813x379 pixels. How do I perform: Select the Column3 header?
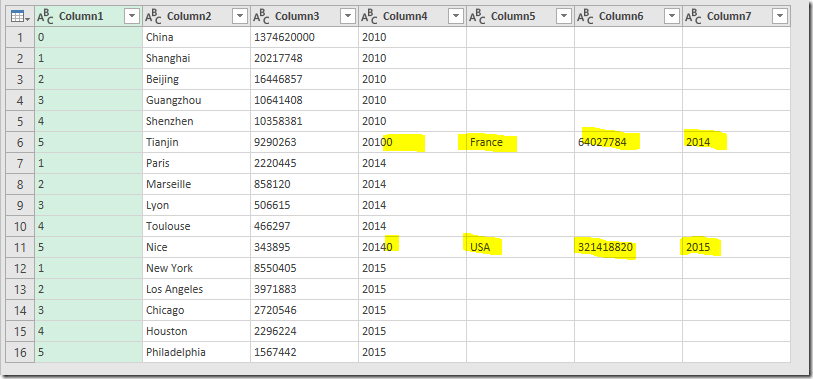point(304,17)
